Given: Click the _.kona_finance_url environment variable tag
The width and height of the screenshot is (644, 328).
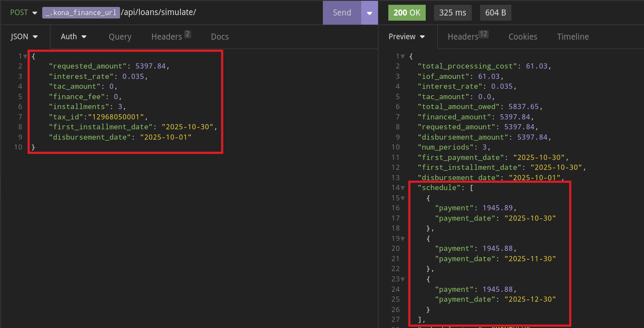Looking at the screenshot, I should pyautogui.click(x=81, y=12).
